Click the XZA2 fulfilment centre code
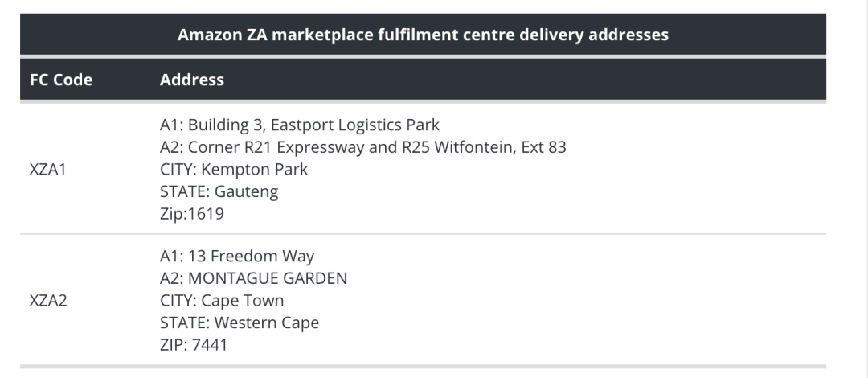 tap(47, 301)
